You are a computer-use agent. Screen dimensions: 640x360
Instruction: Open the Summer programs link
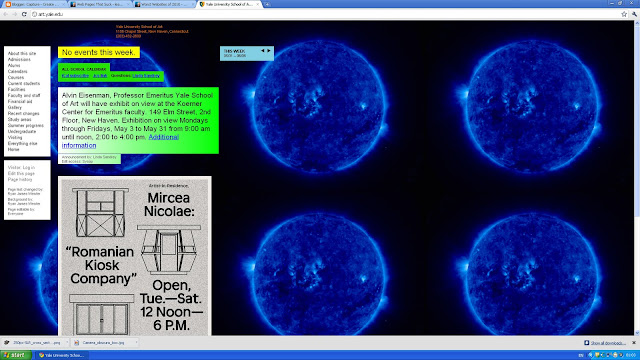pyautogui.click(x=25, y=126)
